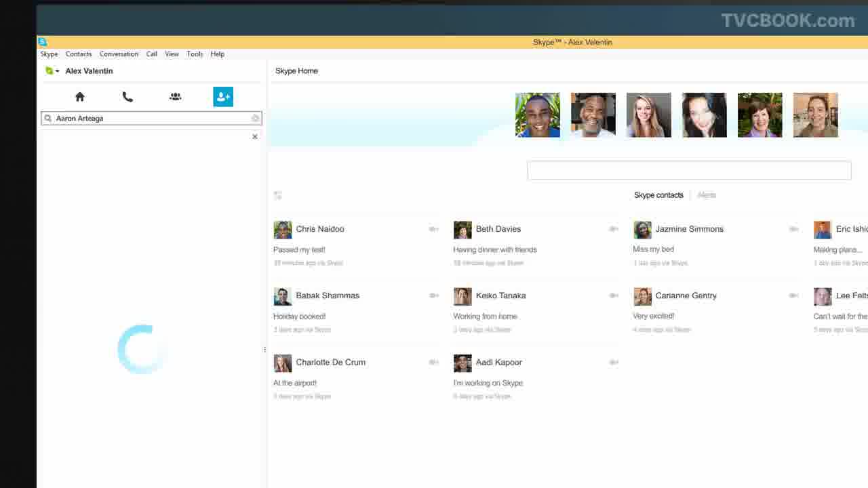
Task: Open the Contacts menu
Action: (x=79, y=54)
